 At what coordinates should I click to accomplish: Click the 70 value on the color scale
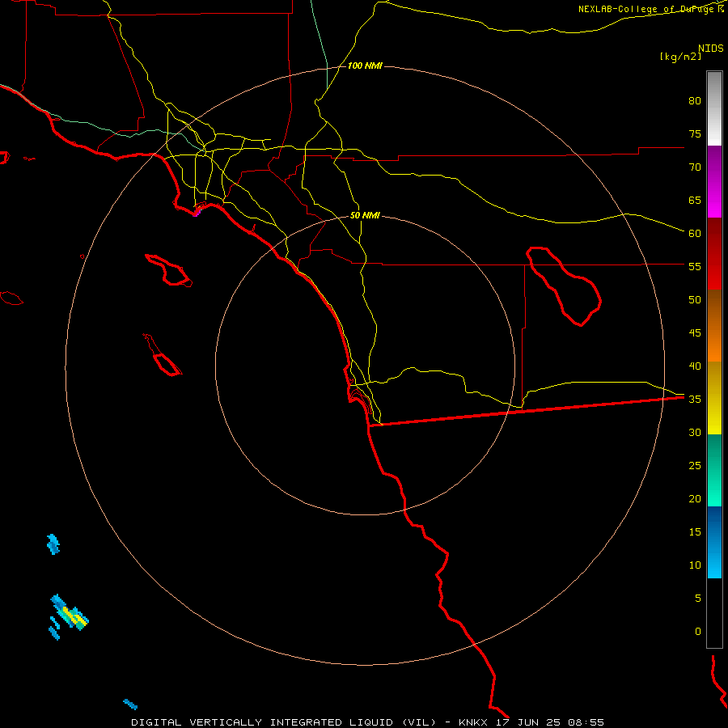tap(695, 167)
